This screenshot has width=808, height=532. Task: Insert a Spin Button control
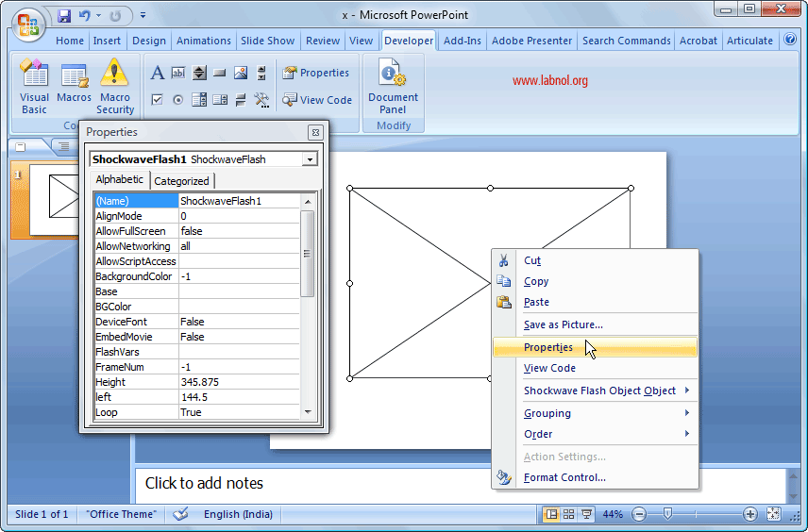click(199, 74)
